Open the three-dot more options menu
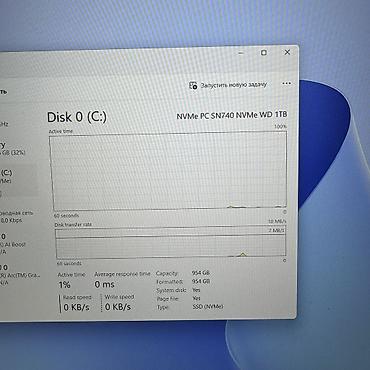370x370 pixels. click(287, 84)
